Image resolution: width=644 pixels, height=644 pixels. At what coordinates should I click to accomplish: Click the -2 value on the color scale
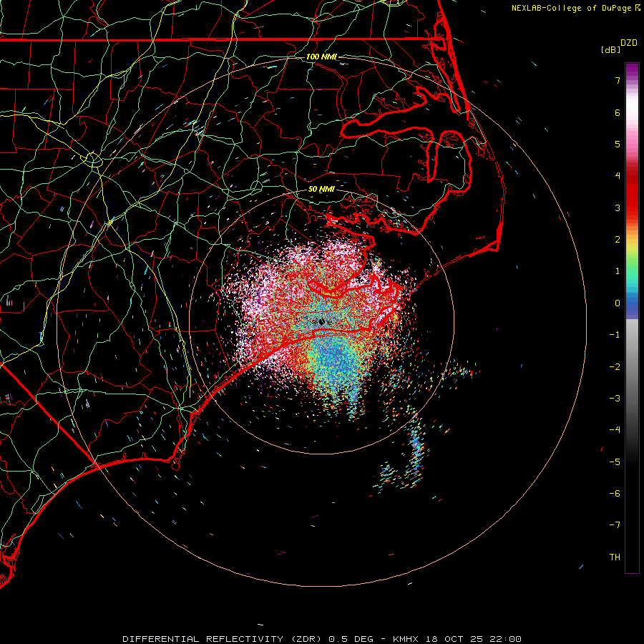(x=615, y=367)
